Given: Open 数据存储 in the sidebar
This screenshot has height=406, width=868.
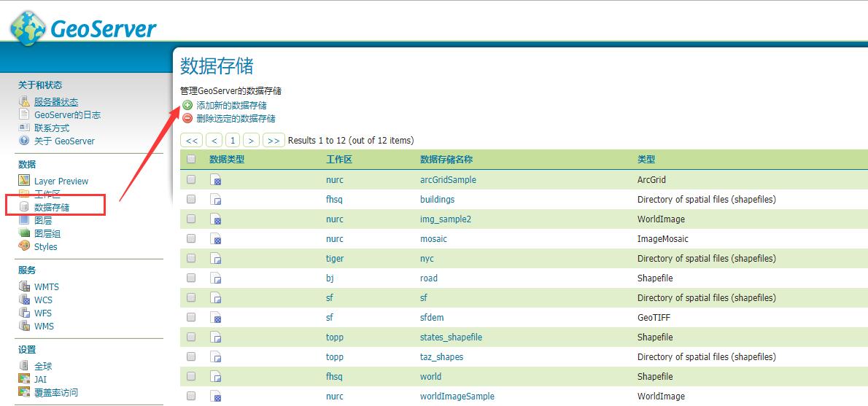Looking at the screenshot, I should point(52,208).
